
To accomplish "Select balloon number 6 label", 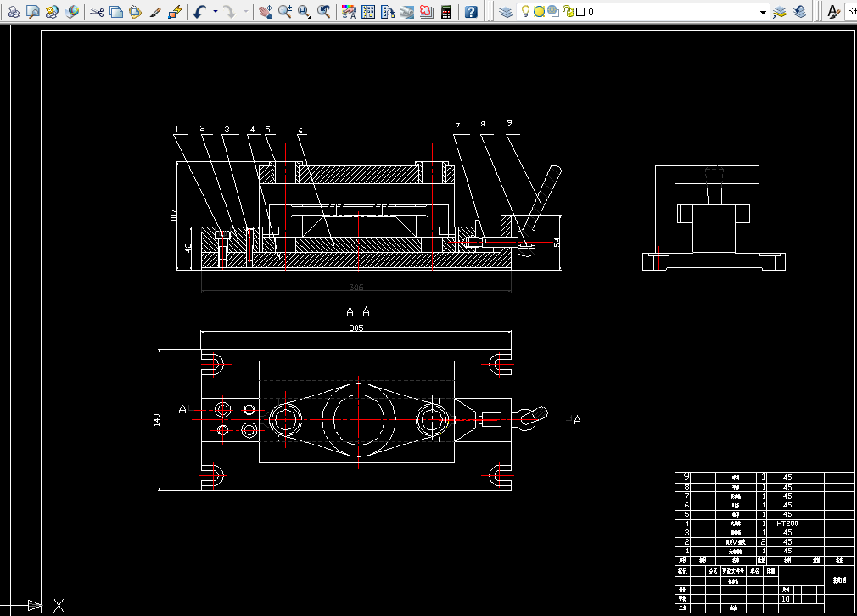I will tap(300, 131).
